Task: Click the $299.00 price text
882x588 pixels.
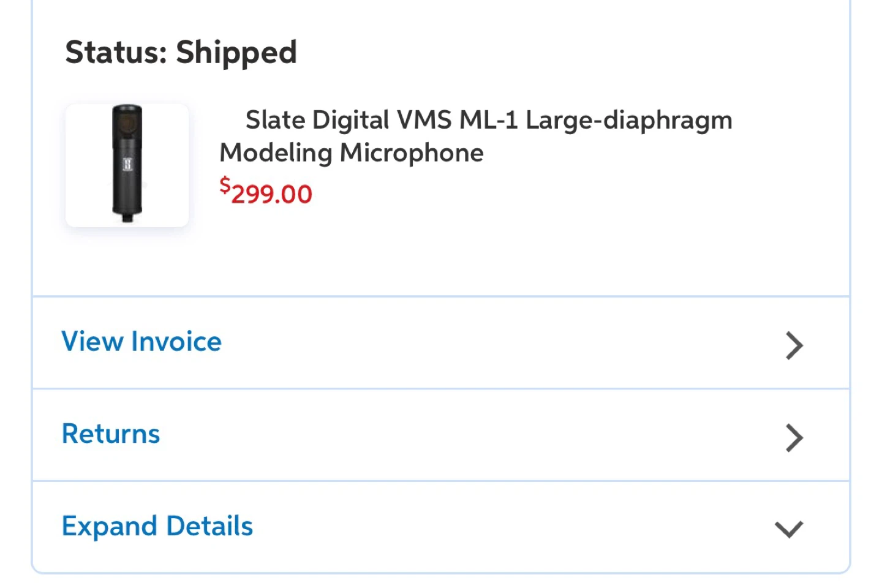Action: (x=266, y=192)
